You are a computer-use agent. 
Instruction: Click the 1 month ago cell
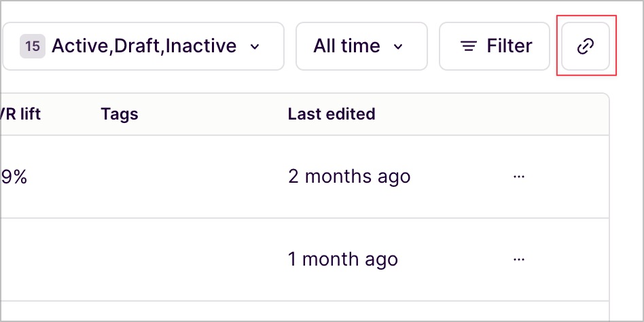(343, 260)
